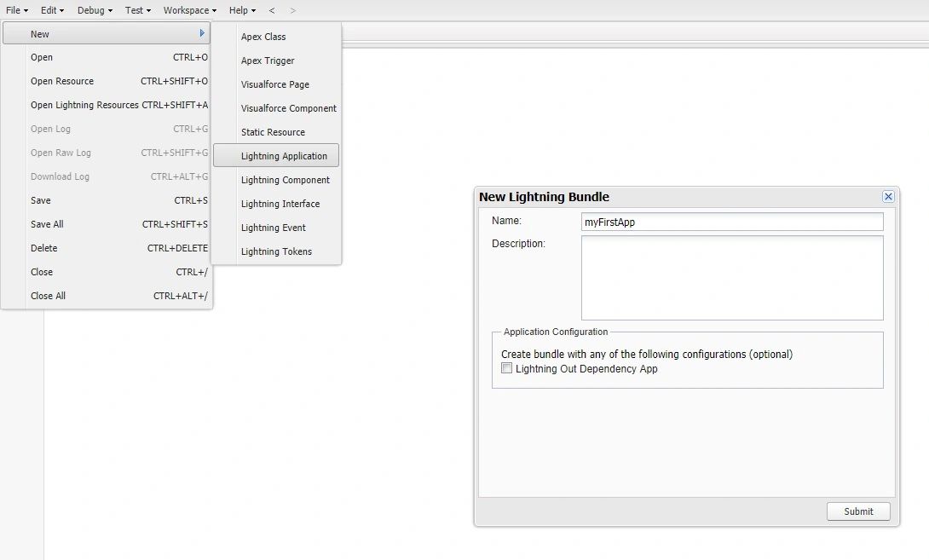The height and width of the screenshot is (560, 929).
Task: Select Lightning Component menu entry
Action: pos(285,180)
